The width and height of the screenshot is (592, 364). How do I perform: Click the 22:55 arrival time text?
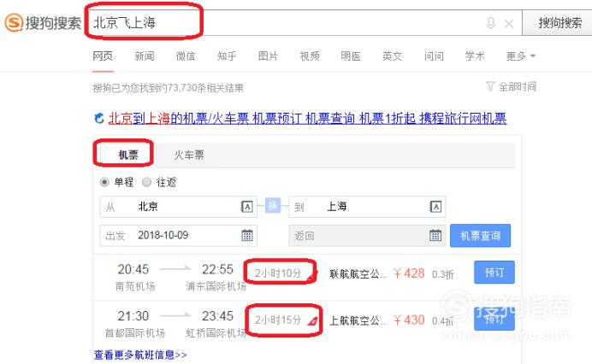pos(217,269)
